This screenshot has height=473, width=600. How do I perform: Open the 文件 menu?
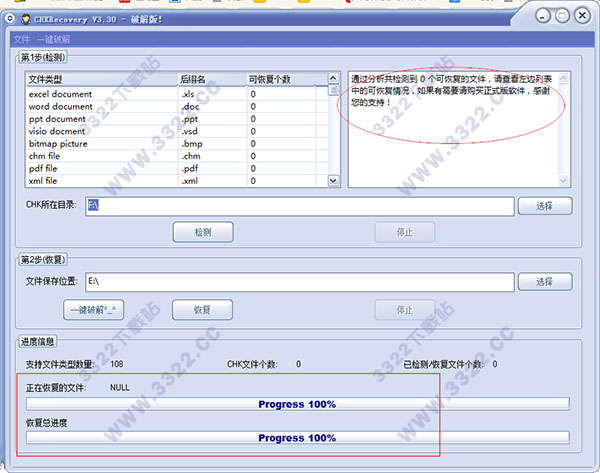[x=21, y=39]
